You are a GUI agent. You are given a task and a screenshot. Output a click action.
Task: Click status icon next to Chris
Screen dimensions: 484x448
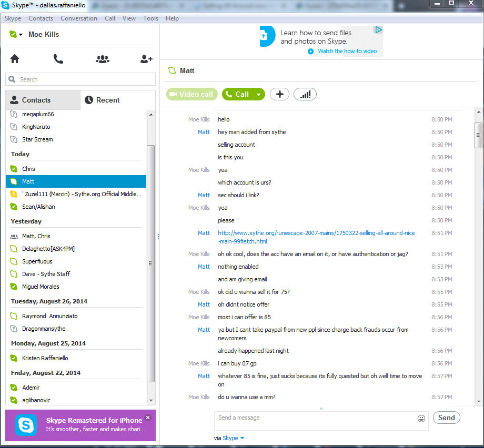14,169
